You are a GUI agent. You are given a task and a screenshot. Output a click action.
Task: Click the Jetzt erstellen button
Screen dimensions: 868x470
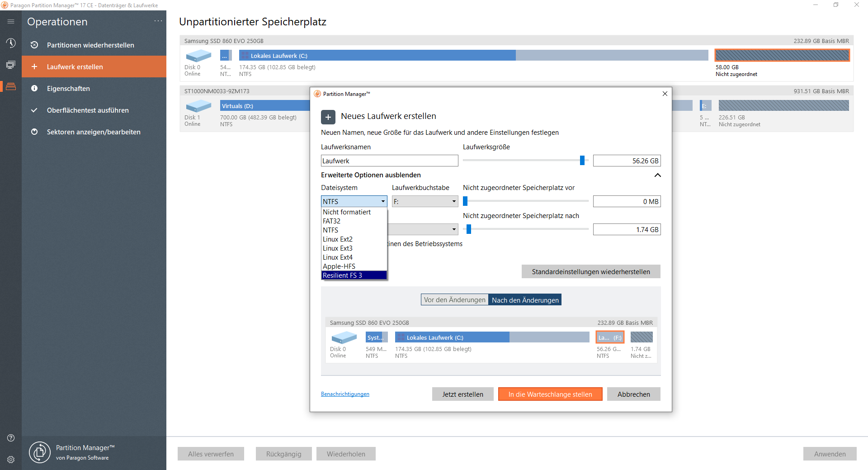tap(462, 394)
